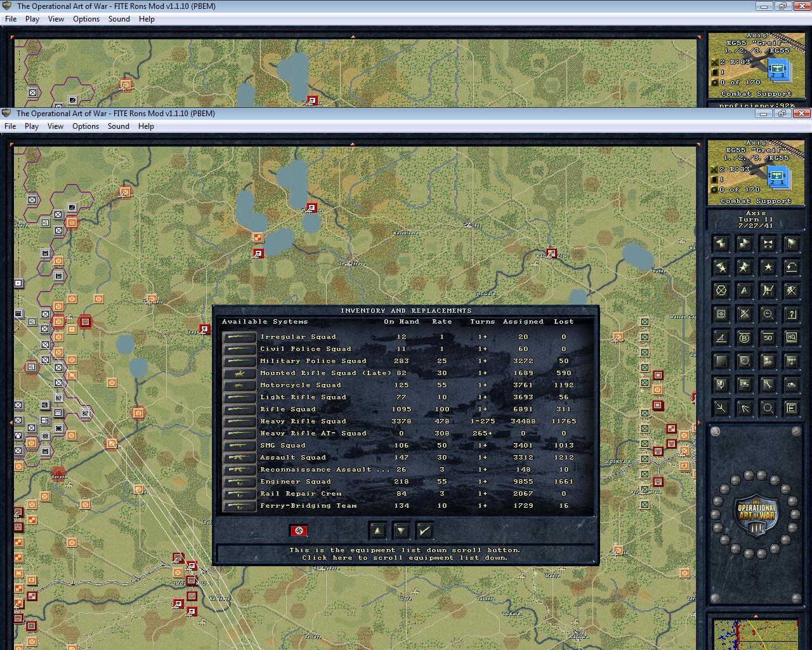Click the zoom out magnifier tool button

768,314
